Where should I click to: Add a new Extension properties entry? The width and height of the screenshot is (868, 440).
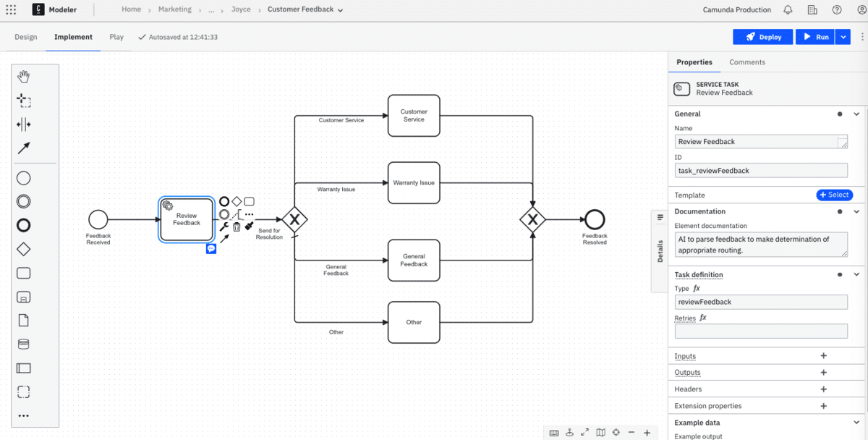(823, 406)
